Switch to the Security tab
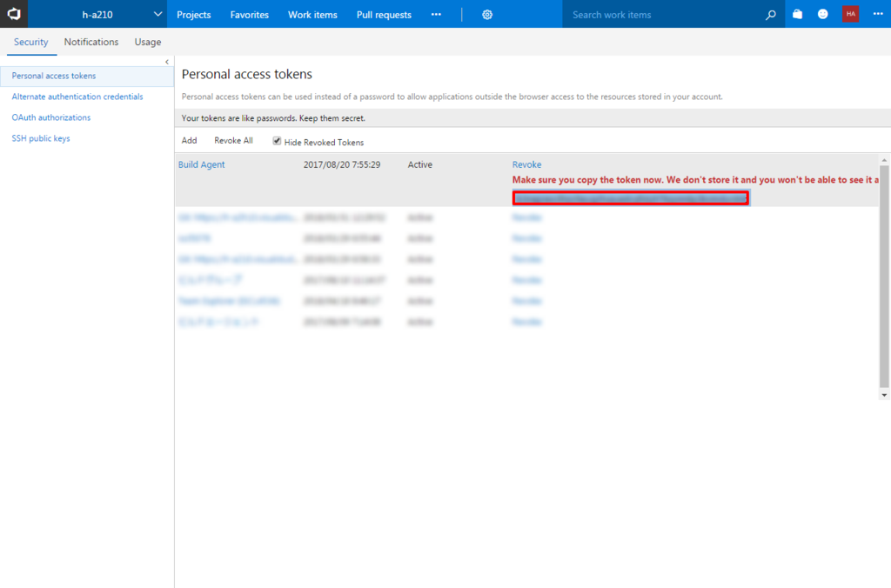 [31, 42]
